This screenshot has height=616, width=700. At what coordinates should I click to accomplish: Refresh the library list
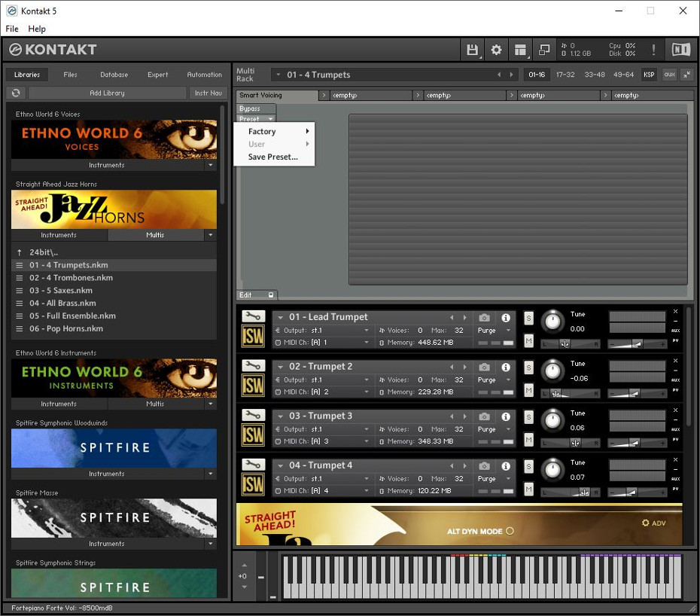[16, 93]
